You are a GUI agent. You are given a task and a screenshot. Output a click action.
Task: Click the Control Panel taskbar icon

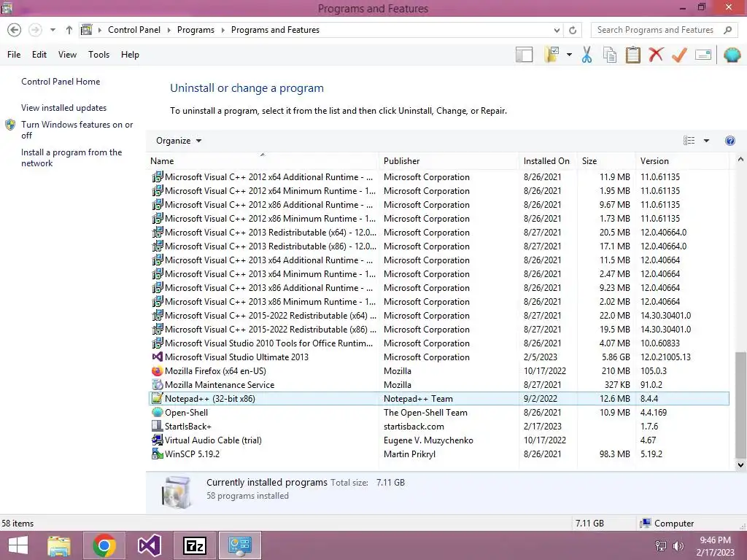pyautogui.click(x=239, y=545)
